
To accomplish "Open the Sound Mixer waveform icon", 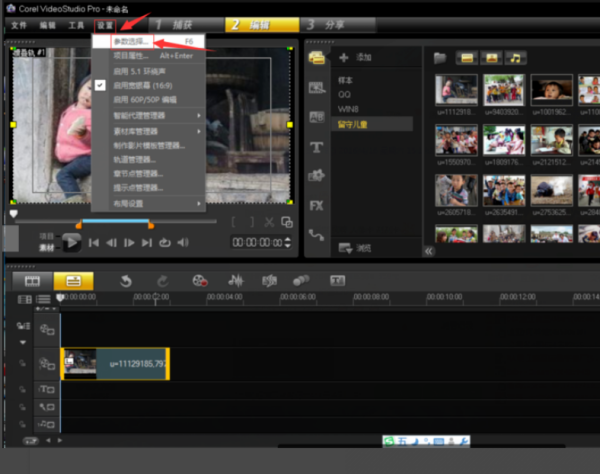I will [236, 281].
